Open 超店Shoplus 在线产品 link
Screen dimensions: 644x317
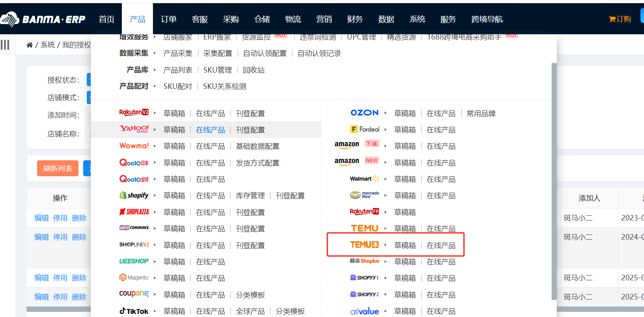441,262
